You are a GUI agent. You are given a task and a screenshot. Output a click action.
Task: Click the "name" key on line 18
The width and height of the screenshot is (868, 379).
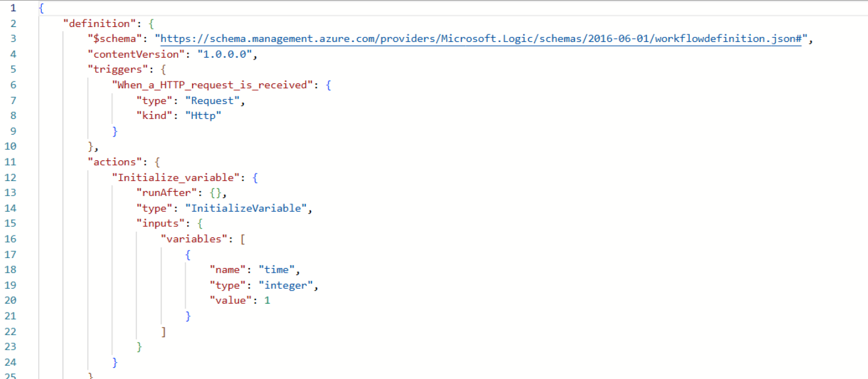(228, 269)
